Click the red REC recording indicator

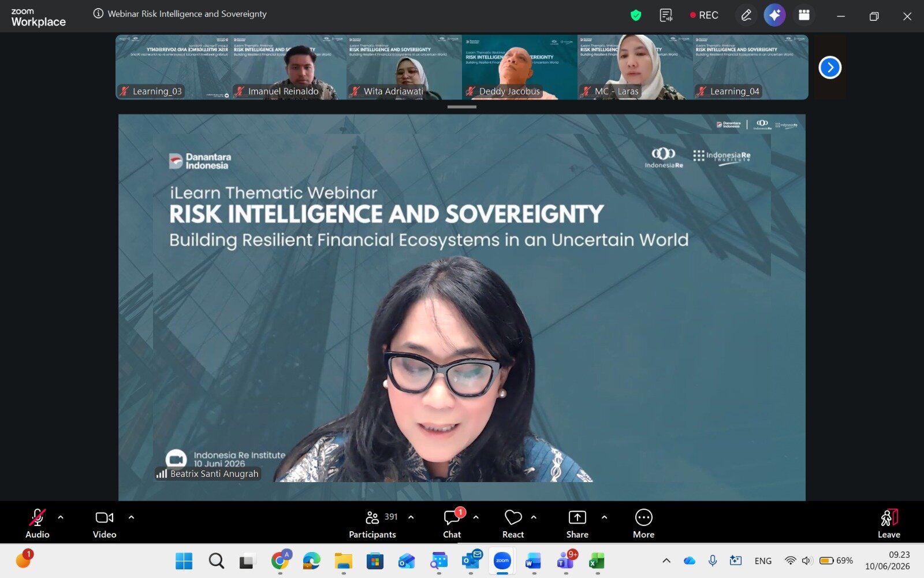pyautogui.click(x=704, y=15)
